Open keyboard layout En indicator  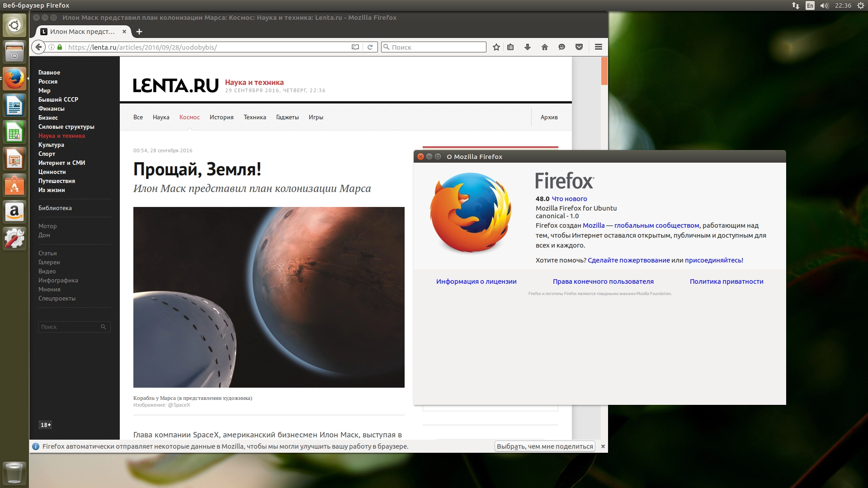[810, 5]
